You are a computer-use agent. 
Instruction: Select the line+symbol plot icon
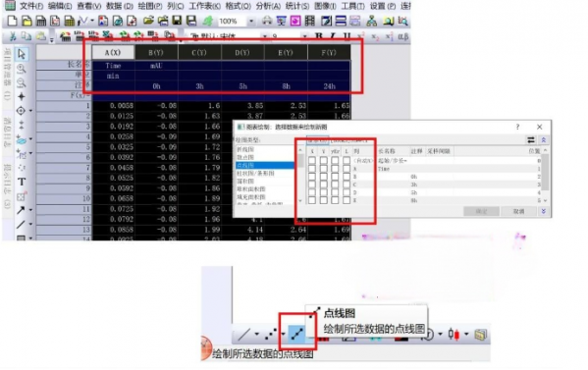[x=297, y=334]
